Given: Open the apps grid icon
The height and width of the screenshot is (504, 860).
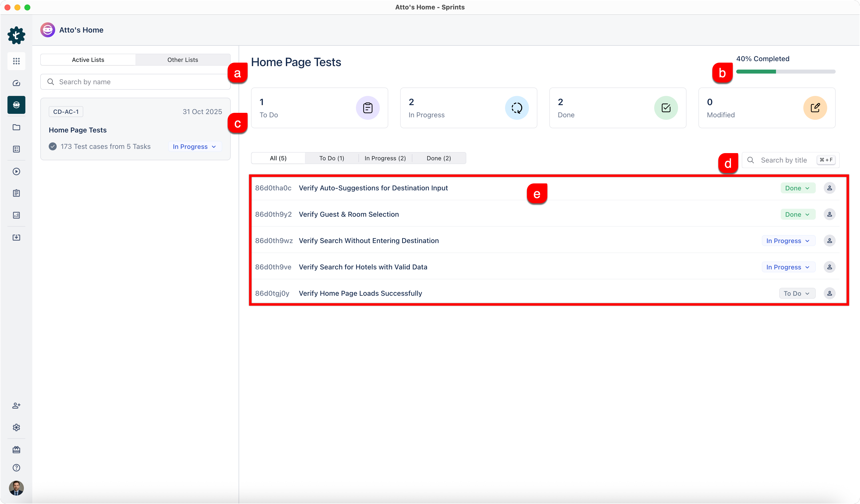Looking at the screenshot, I should [x=16, y=61].
